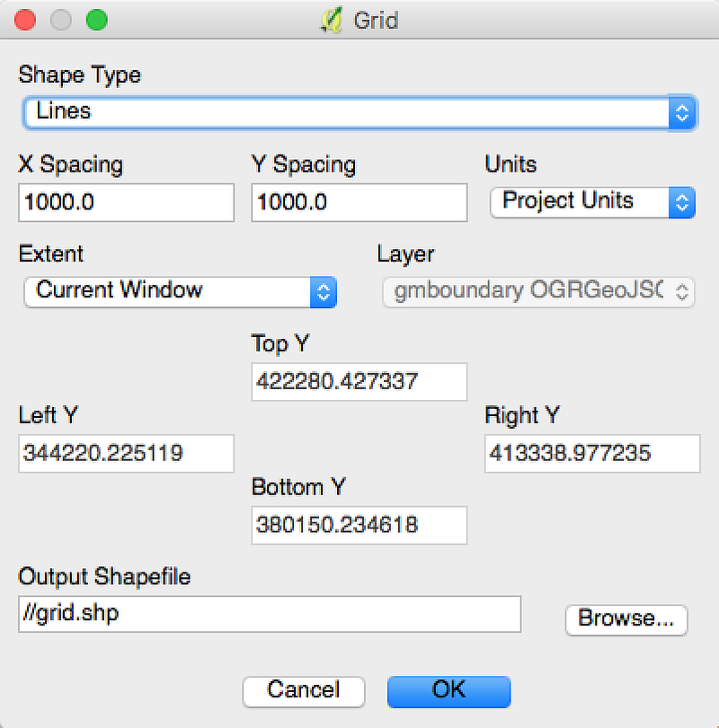The width and height of the screenshot is (719, 728).
Task: Confirm the grid with the OK button
Action: point(448,691)
